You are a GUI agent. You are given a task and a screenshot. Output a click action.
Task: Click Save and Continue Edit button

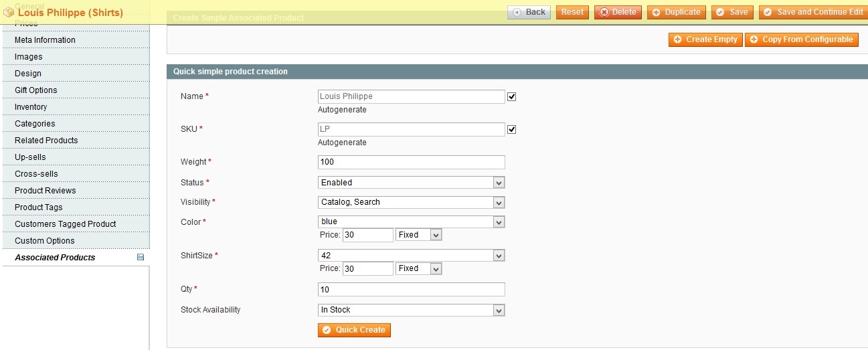click(x=813, y=12)
